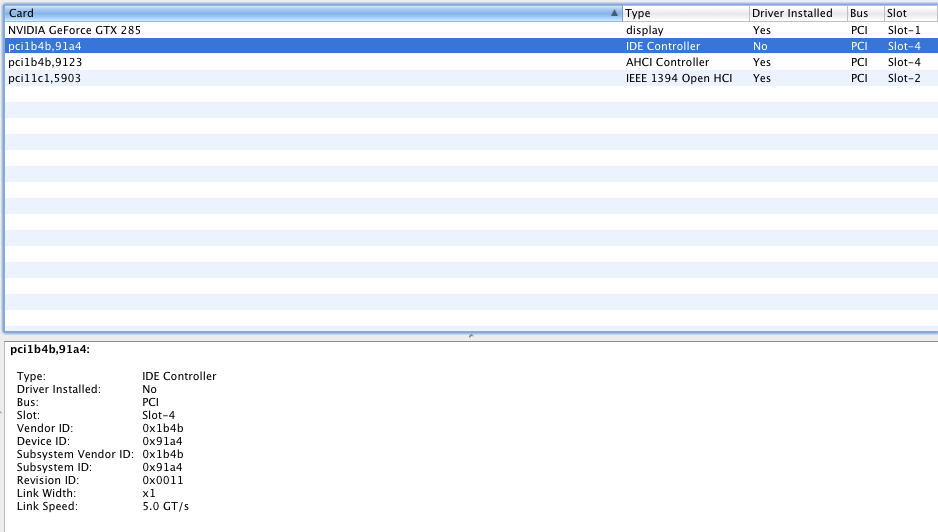The image size is (938, 532).
Task: Click 'Slot-4' cell in the selected IDE row
Action: click(904, 46)
